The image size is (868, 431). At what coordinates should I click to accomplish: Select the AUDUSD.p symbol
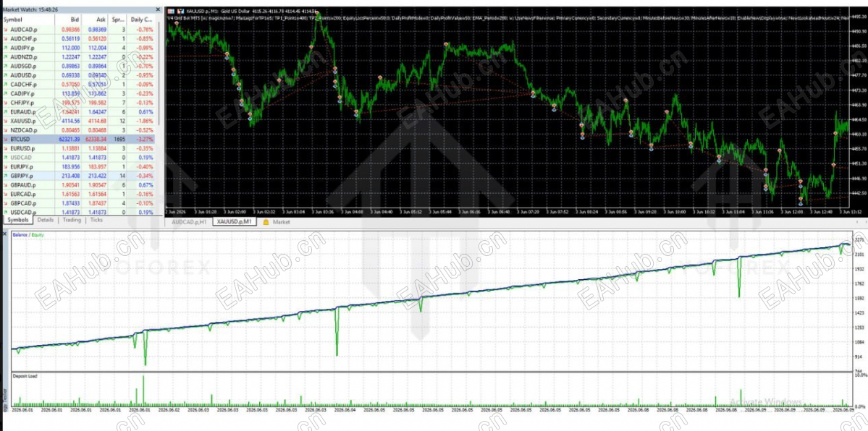24,75
